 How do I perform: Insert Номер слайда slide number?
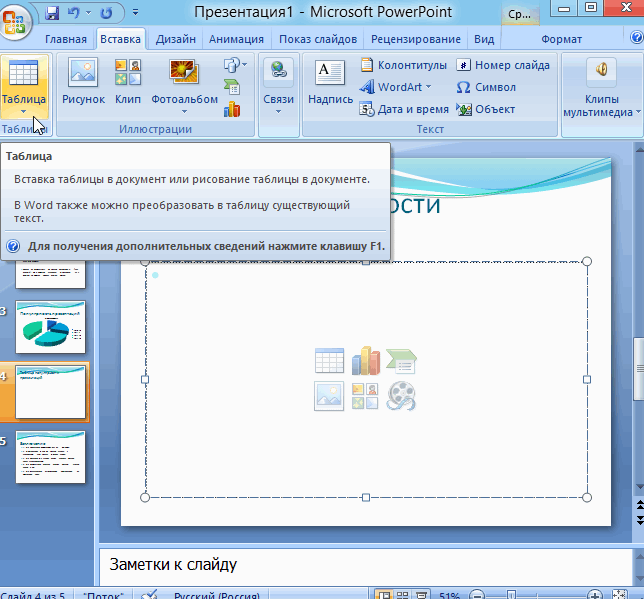click(x=503, y=65)
